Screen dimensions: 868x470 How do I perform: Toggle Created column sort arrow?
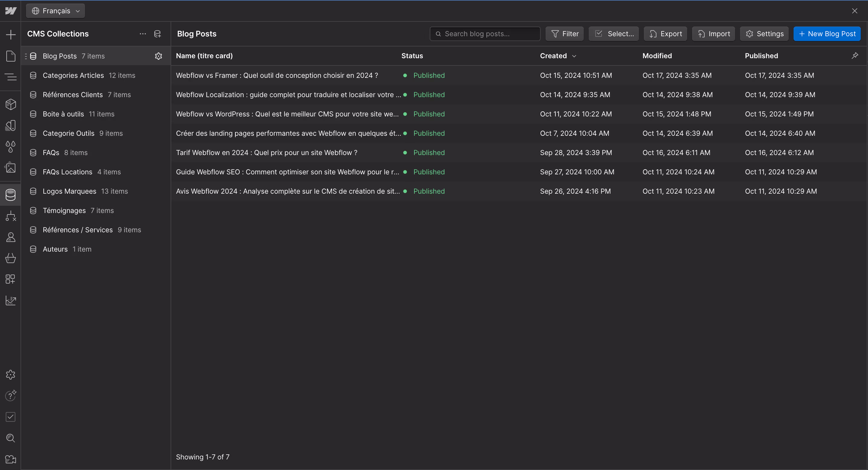[x=574, y=56]
